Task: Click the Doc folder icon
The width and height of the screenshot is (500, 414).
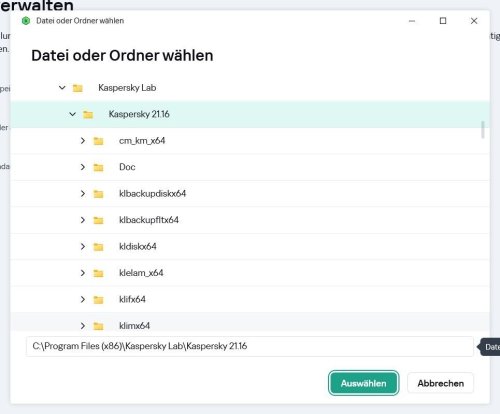Action: click(98, 167)
